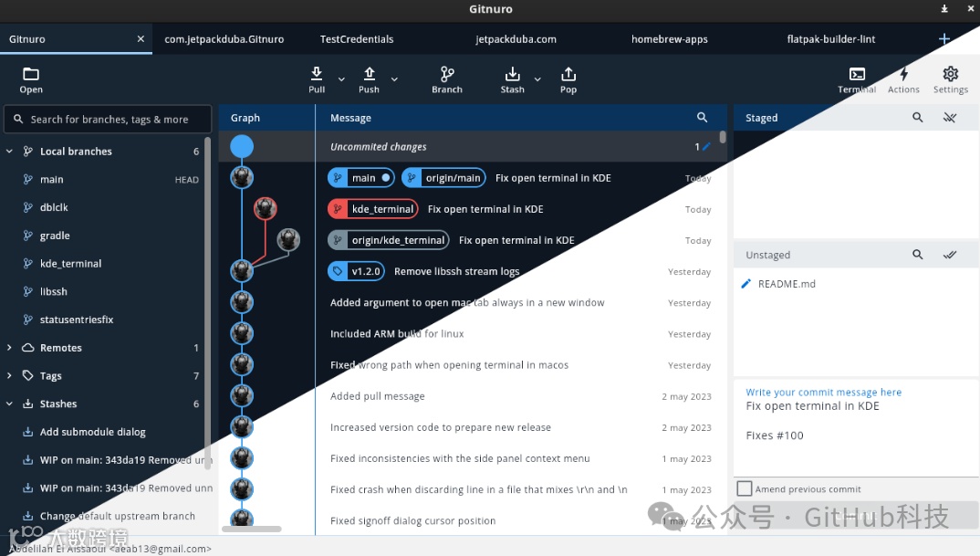Unstage all files icon in Staged header
The height and width of the screenshot is (556, 980).
click(x=950, y=118)
